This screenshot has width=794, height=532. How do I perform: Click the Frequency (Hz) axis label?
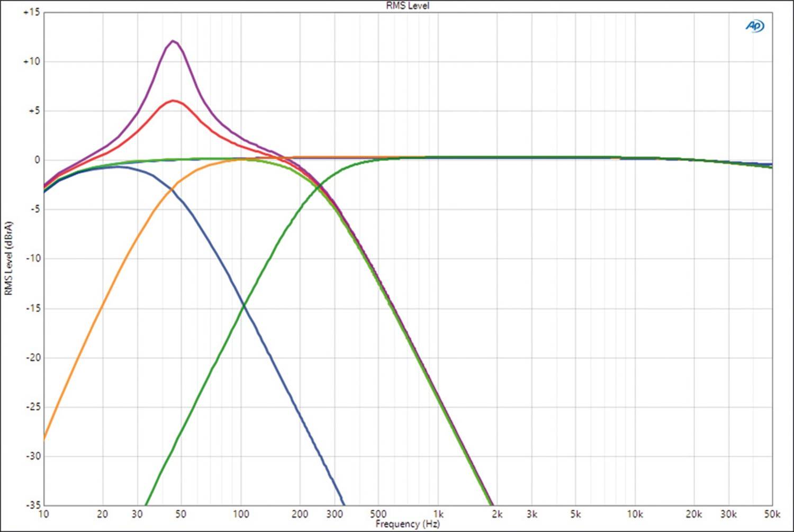[408, 524]
